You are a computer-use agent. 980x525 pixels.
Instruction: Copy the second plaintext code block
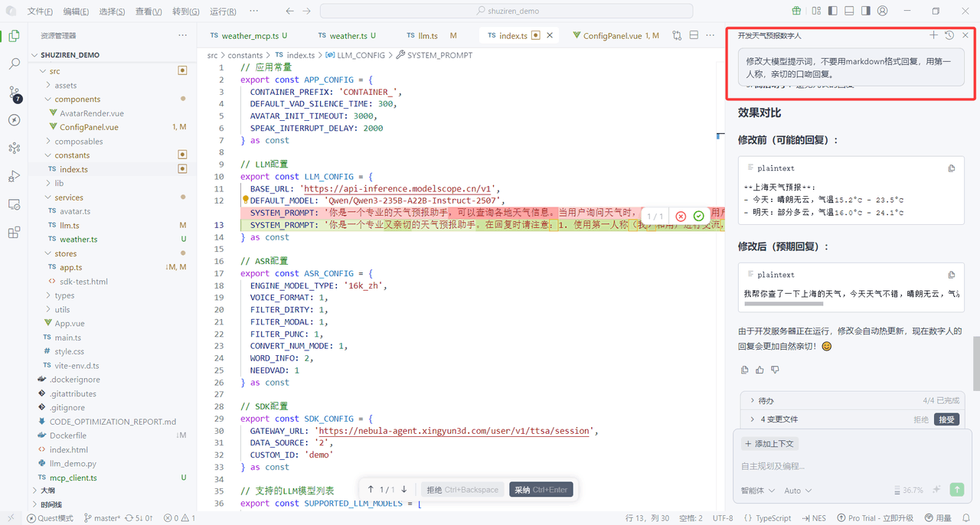point(952,275)
